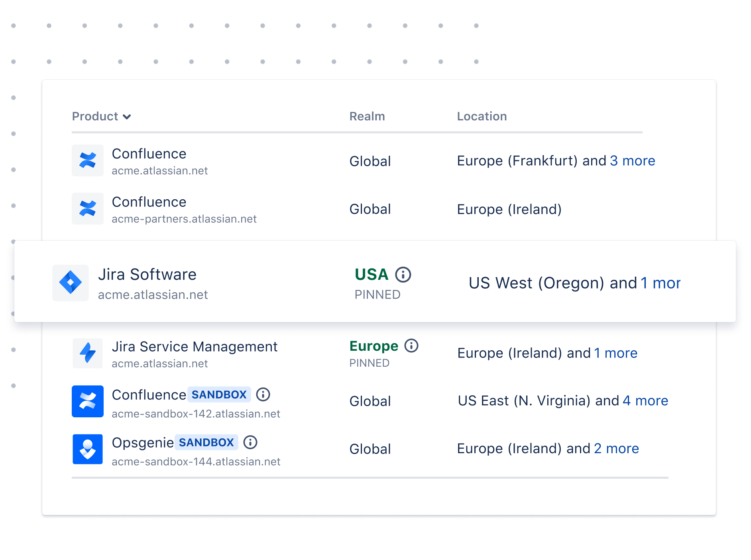This screenshot has height=560, width=751.
Task: Select 'Jira Service Management' product name
Action: tap(195, 347)
